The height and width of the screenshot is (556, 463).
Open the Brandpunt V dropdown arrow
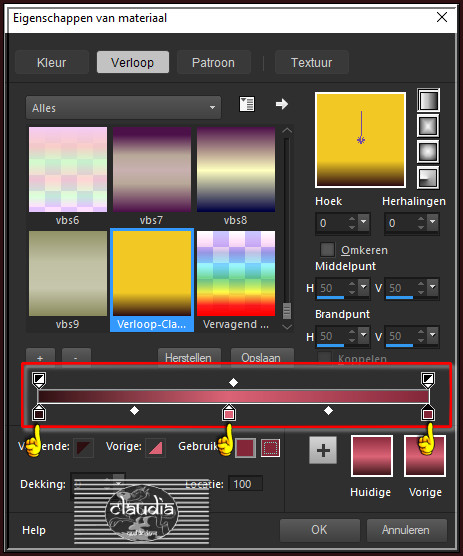[x=433, y=335]
